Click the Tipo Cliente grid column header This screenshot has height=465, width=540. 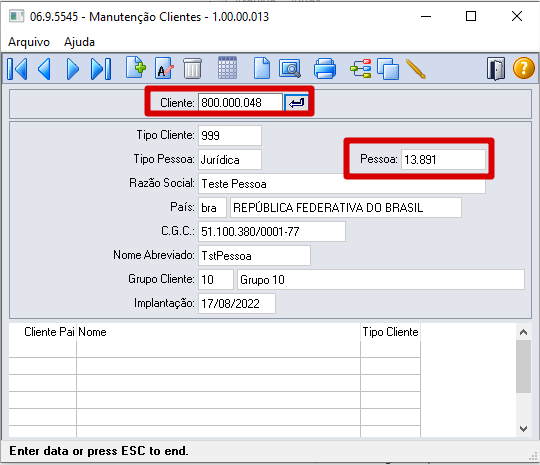[390, 332]
